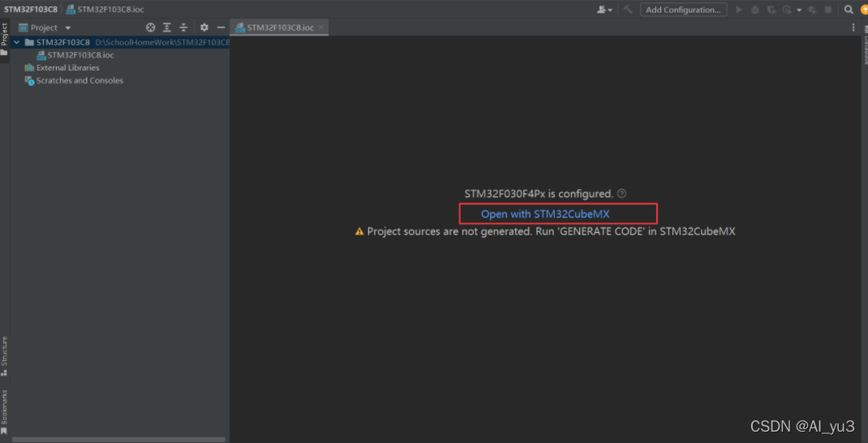Open the Code With Me user dropdown
Screen dimensions: 868x443
coord(605,10)
